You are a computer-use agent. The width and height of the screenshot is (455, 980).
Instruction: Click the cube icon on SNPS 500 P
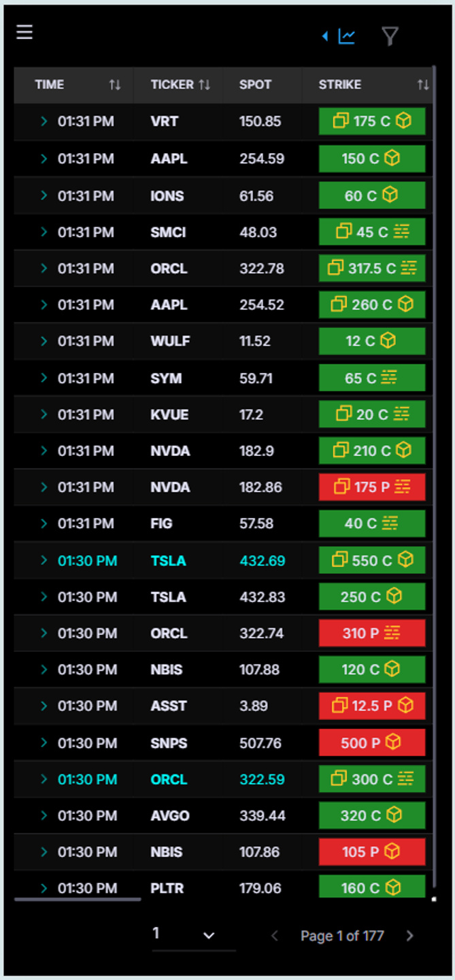pyautogui.click(x=393, y=742)
